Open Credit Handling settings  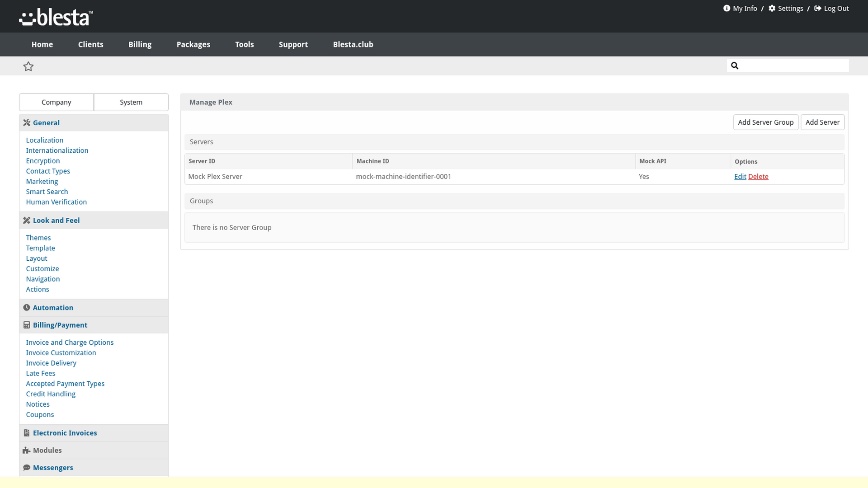click(x=51, y=394)
